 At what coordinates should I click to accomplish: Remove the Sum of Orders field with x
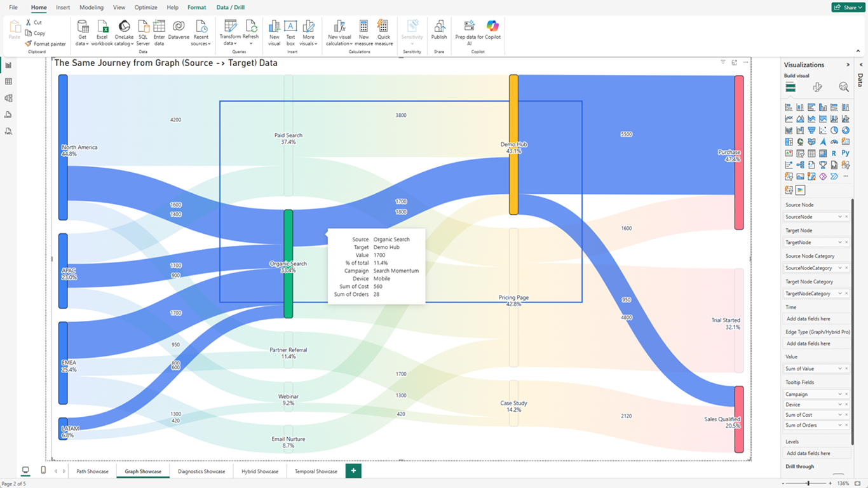(x=846, y=425)
